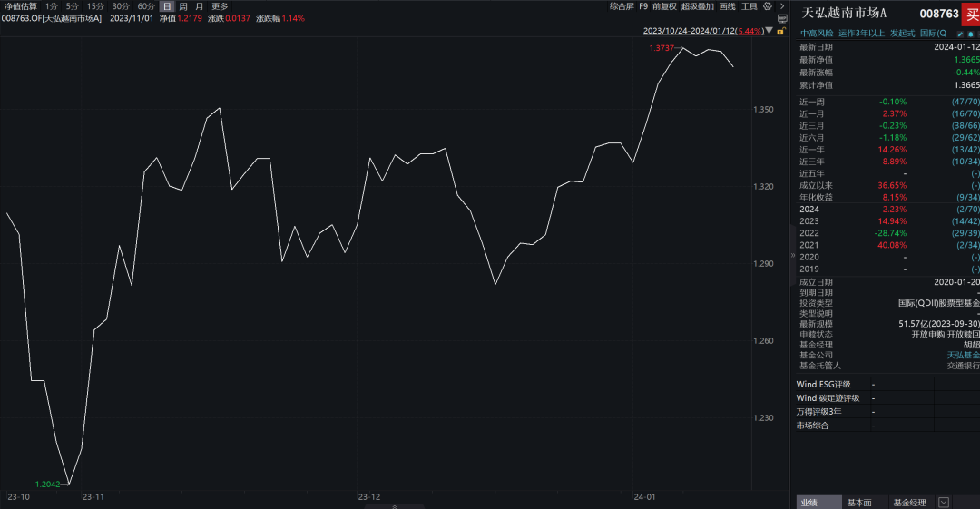Open 超级叠加 overlay tool
This screenshot has height=509, width=980.
click(x=698, y=6)
